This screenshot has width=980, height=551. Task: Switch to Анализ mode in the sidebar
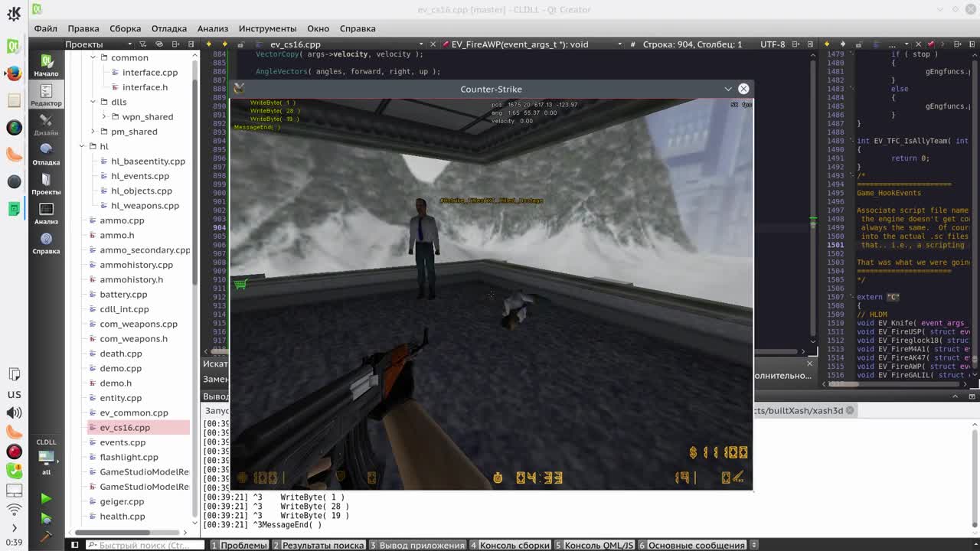[x=45, y=212]
